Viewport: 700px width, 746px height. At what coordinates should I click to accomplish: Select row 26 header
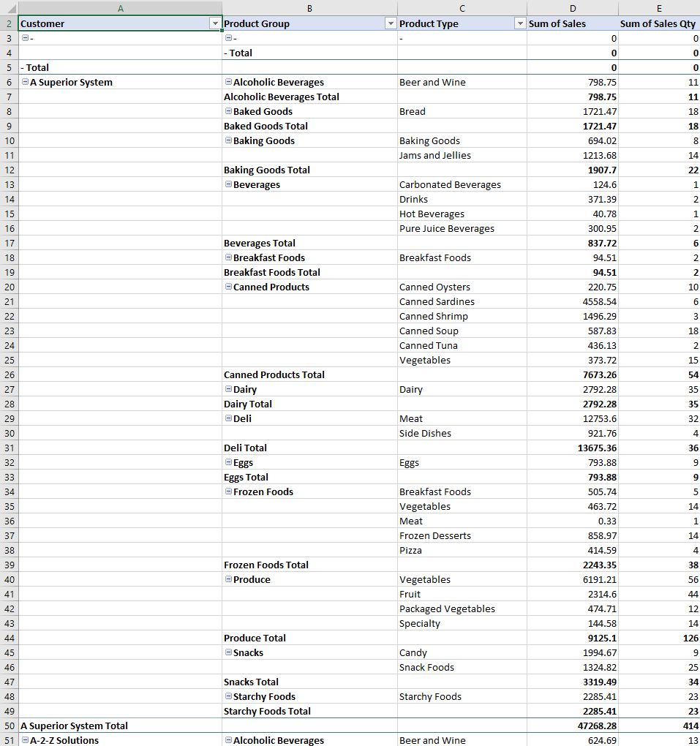tap(9, 374)
